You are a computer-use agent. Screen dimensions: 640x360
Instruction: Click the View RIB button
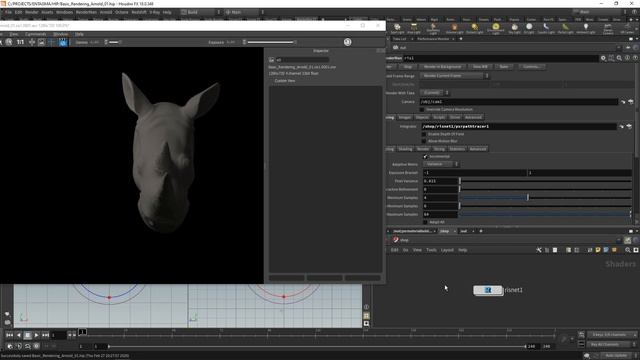480,67
